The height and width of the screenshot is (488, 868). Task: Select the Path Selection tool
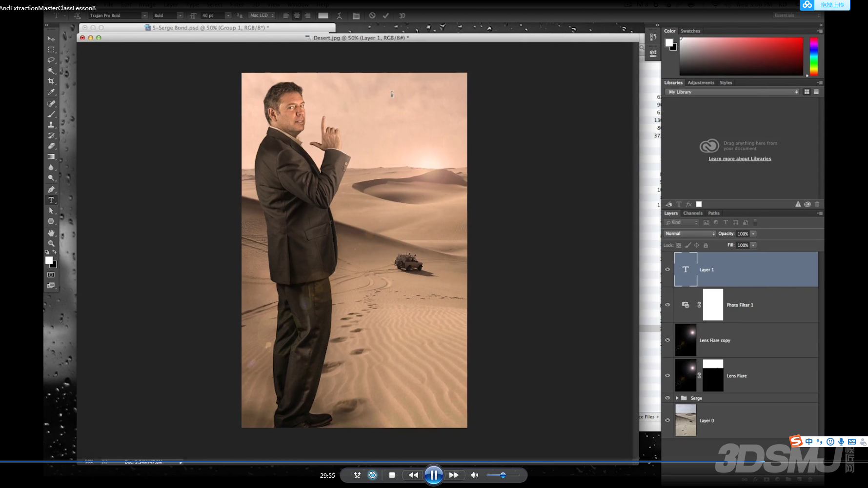51,211
